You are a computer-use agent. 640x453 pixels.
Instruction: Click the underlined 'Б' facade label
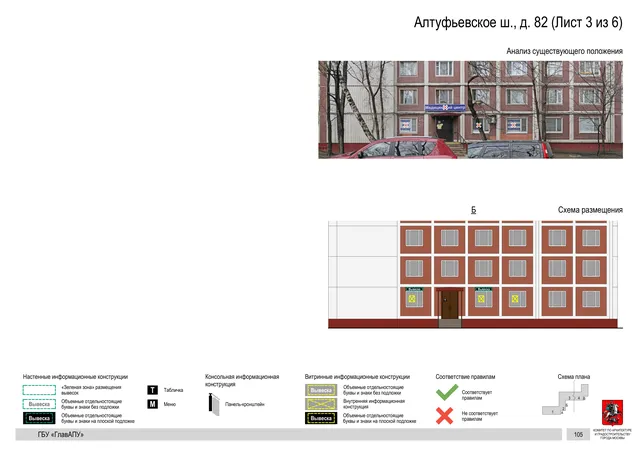[473, 210]
